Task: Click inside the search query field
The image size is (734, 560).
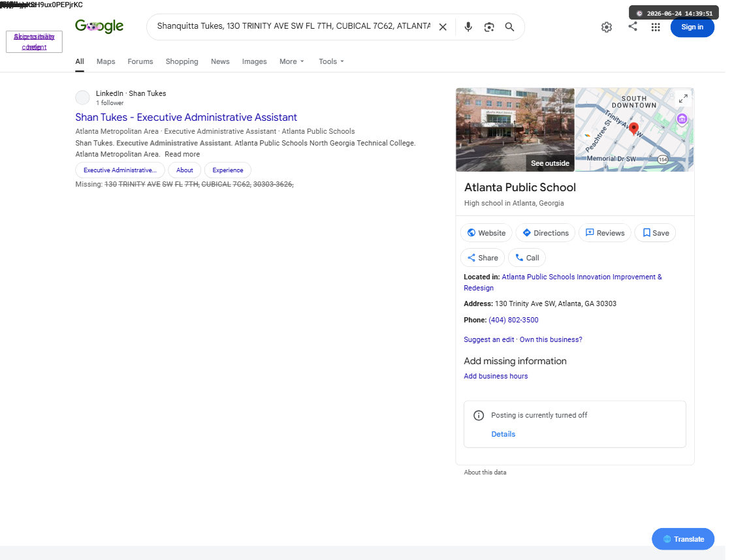Action: 293,26
